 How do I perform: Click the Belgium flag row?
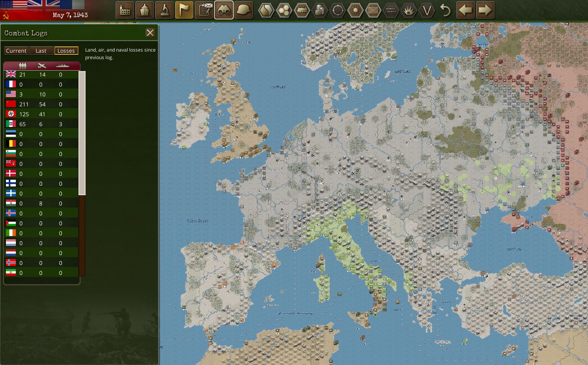pyautogui.click(x=41, y=144)
